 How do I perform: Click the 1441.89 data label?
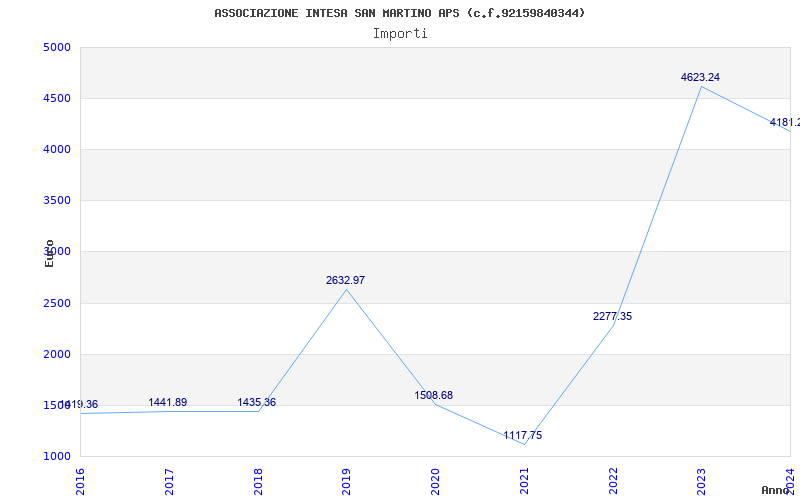(168, 403)
